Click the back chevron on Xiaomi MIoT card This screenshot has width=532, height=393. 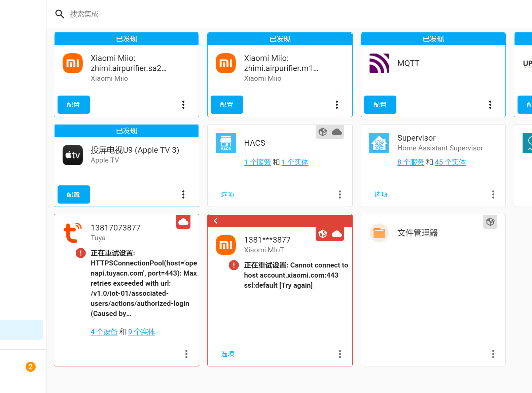click(216, 221)
